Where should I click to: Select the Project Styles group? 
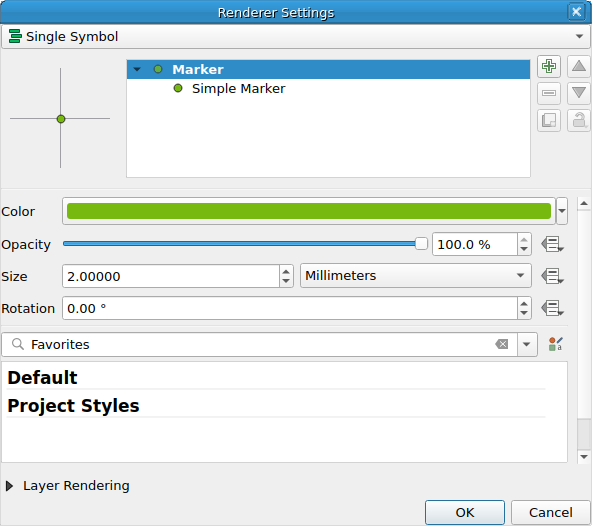pyautogui.click(x=73, y=406)
